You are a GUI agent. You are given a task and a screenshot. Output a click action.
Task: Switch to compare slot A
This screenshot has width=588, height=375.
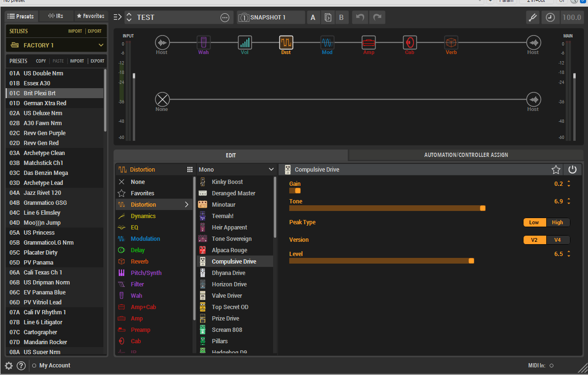click(313, 18)
